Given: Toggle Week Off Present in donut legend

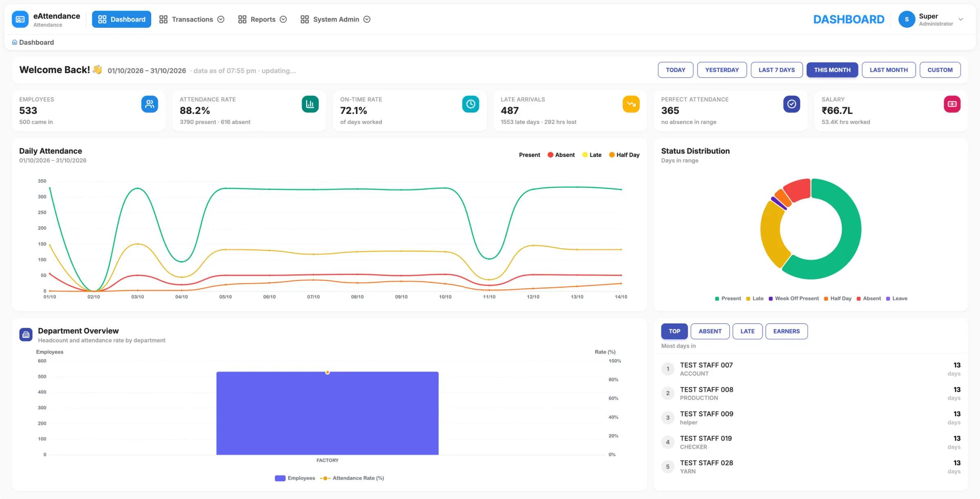Looking at the screenshot, I should point(793,298).
